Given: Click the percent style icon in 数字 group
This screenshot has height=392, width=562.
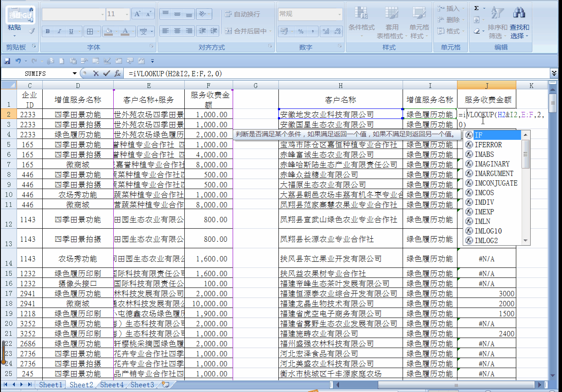Looking at the screenshot, I should click(x=300, y=31).
